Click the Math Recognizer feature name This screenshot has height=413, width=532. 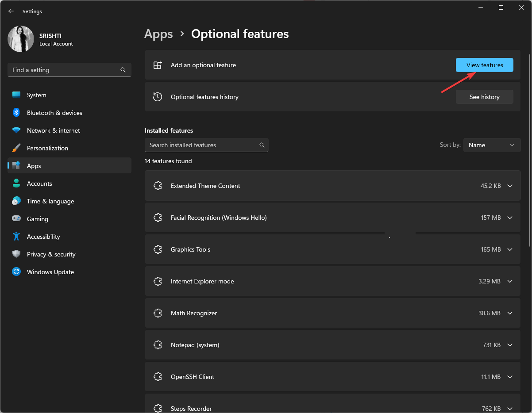click(x=194, y=313)
